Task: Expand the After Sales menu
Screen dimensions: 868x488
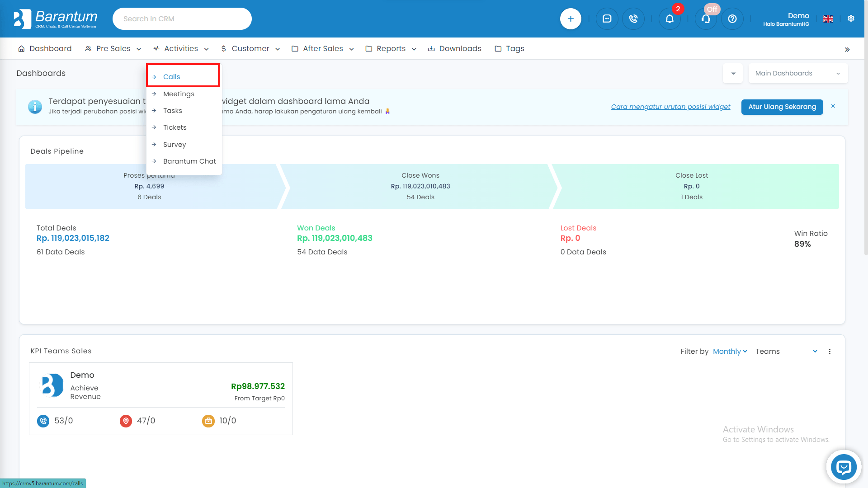Action: [323, 48]
